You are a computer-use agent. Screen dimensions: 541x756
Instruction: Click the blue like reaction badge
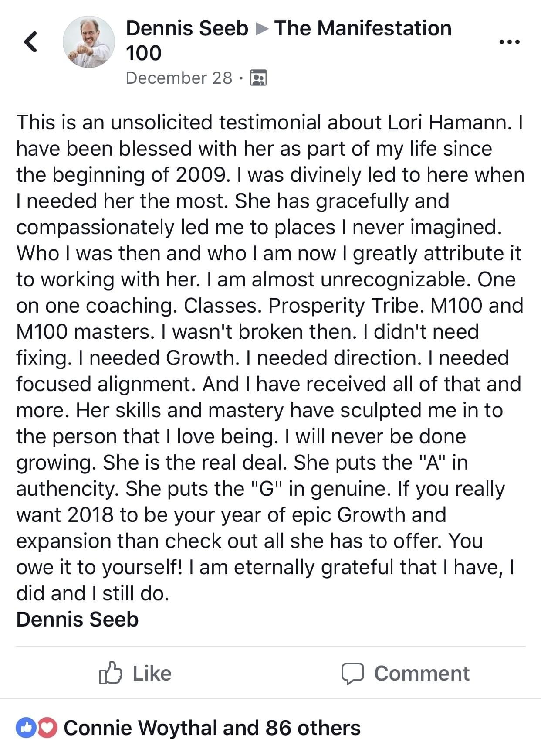pyautogui.click(x=25, y=728)
